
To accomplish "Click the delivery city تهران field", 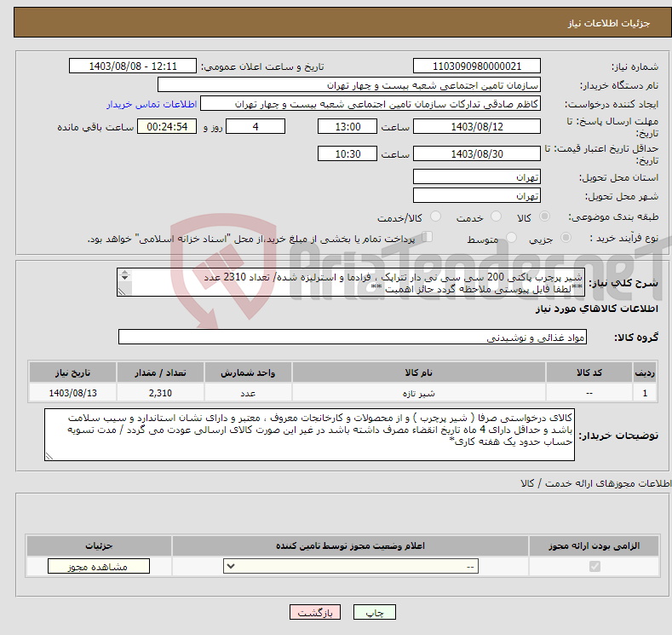I will click(477, 195).
